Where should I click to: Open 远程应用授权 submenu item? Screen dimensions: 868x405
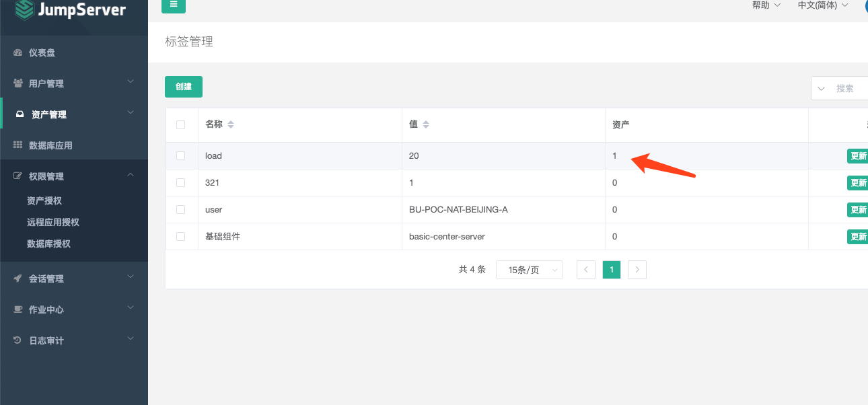53,222
